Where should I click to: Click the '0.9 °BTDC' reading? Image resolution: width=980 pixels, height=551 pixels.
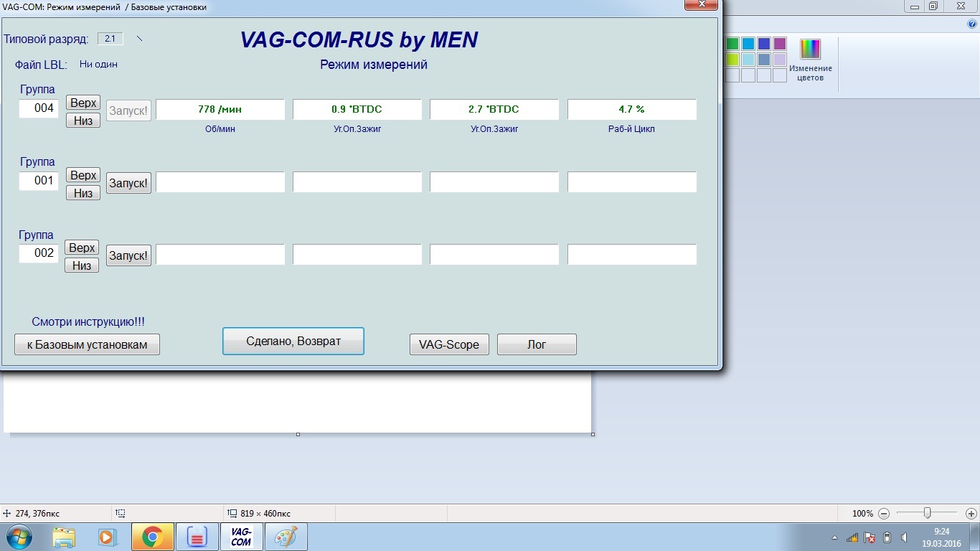point(357,110)
